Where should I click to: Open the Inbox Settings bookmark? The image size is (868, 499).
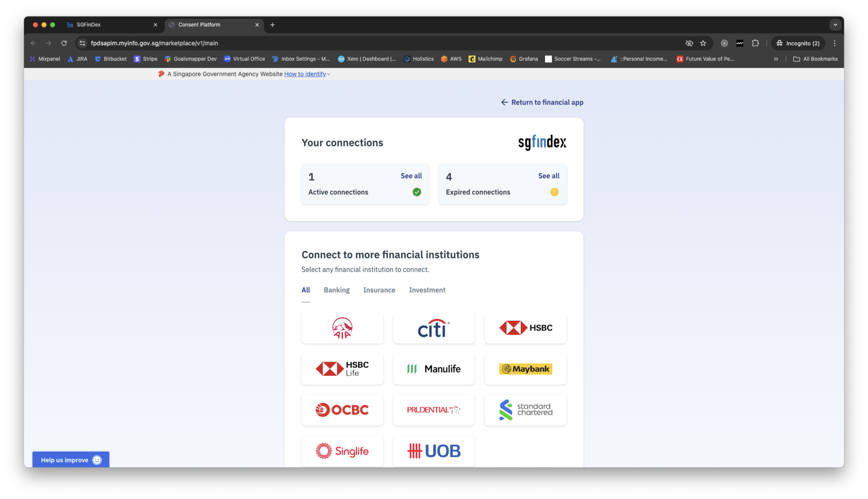(301, 59)
